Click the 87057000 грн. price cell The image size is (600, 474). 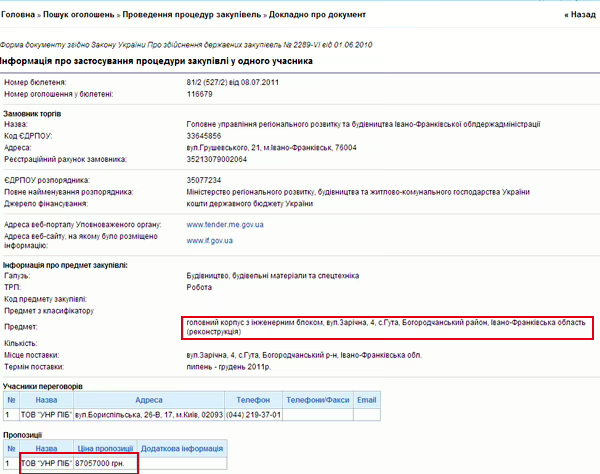[x=104, y=463]
